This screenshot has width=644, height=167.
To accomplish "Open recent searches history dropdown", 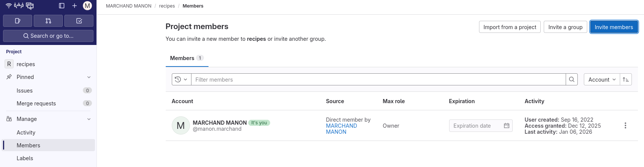I will click(181, 79).
